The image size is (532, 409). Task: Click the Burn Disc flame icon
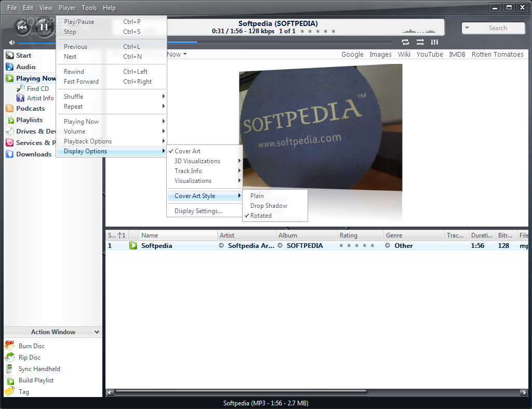10,346
